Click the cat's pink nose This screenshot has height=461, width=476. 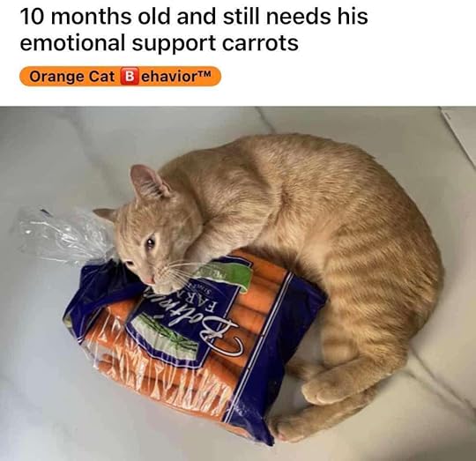point(149,278)
